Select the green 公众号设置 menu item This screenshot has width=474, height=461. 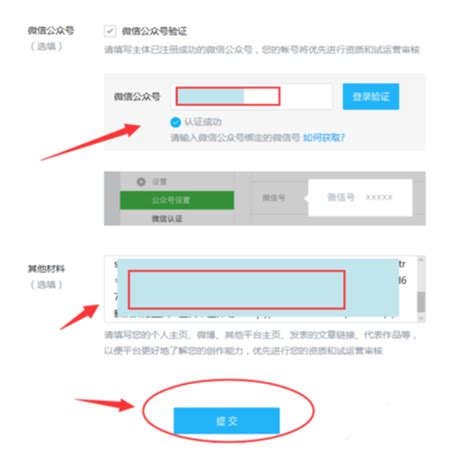tap(177, 200)
